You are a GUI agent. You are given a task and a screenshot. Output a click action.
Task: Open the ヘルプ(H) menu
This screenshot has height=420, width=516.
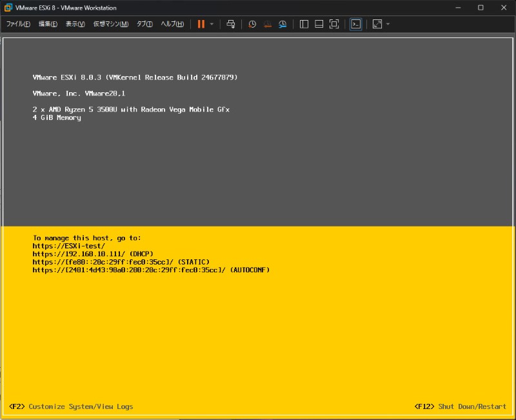172,24
